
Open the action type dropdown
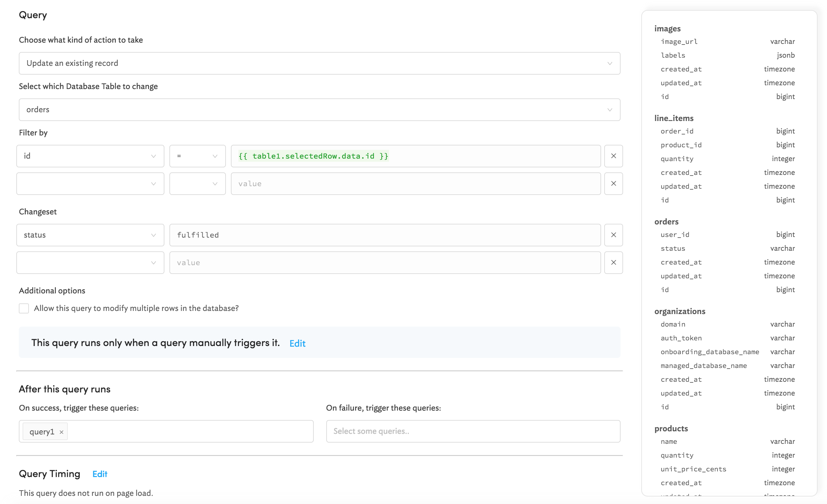[x=319, y=63]
